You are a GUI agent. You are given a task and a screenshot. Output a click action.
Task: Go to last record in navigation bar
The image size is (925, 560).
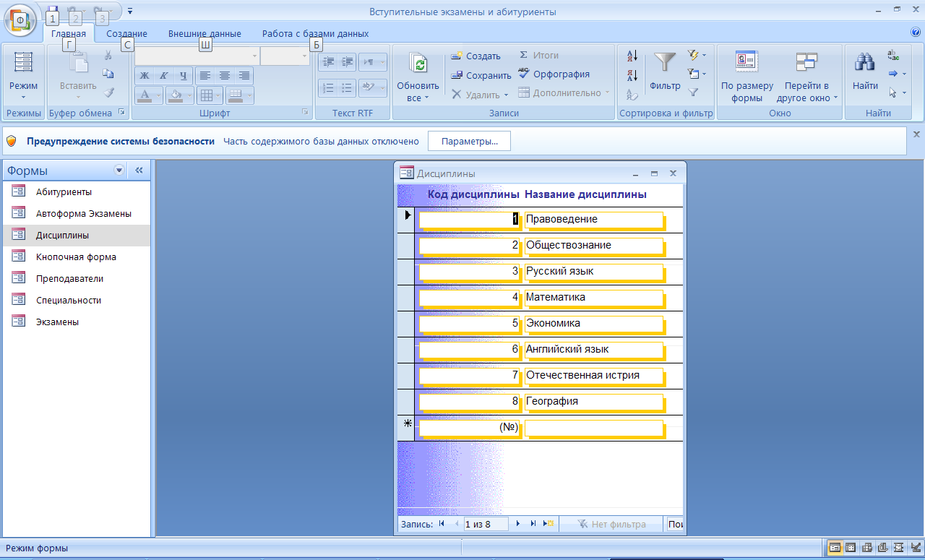[533, 524]
